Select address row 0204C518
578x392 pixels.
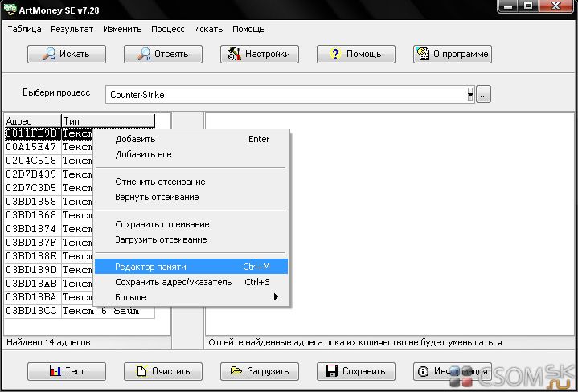coord(31,161)
